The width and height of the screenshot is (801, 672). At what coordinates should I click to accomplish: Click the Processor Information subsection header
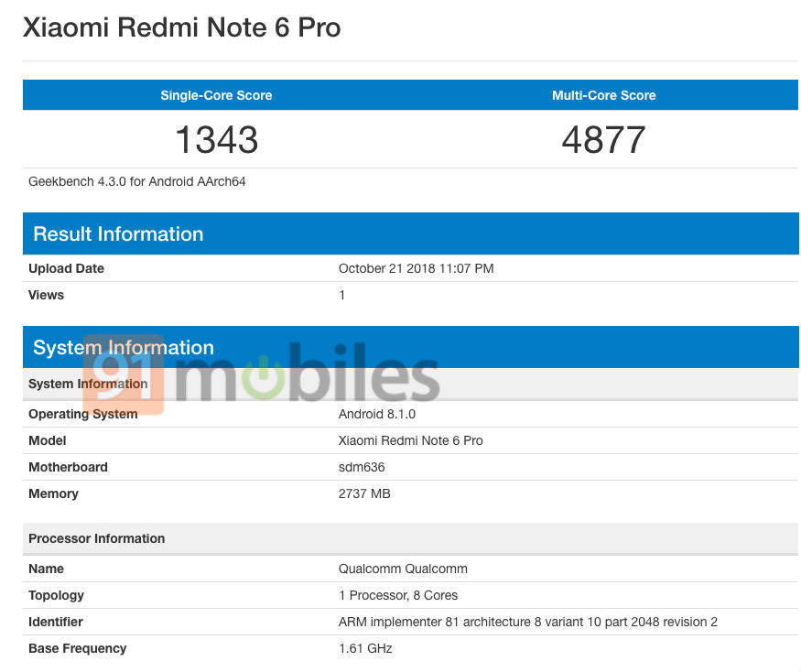point(96,538)
